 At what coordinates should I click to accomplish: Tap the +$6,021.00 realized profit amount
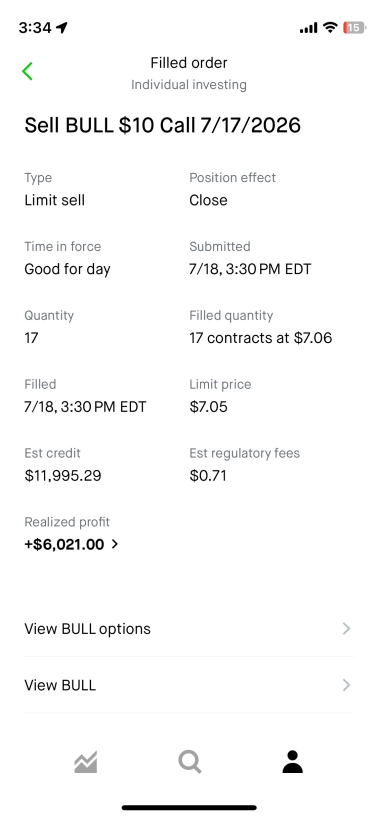[x=64, y=545]
